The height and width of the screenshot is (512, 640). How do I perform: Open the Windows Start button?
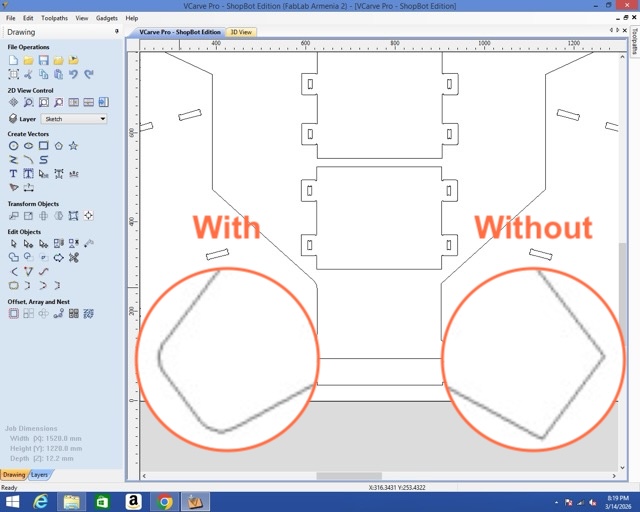pos(12,502)
